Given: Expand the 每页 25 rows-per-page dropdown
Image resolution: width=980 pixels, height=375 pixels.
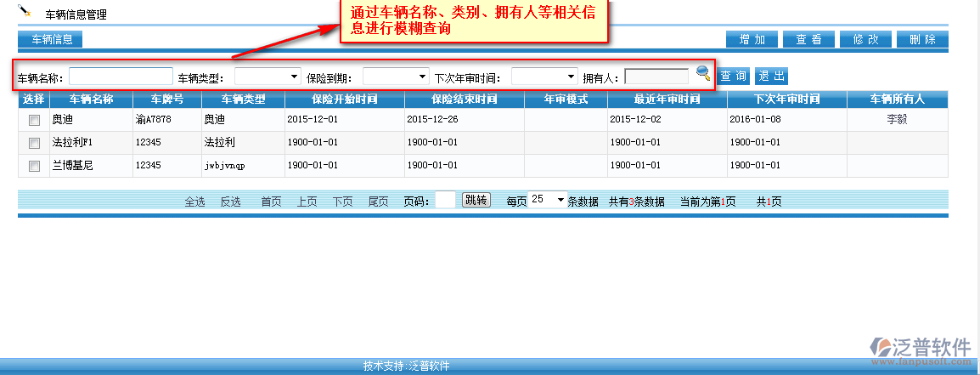Looking at the screenshot, I should (x=548, y=200).
